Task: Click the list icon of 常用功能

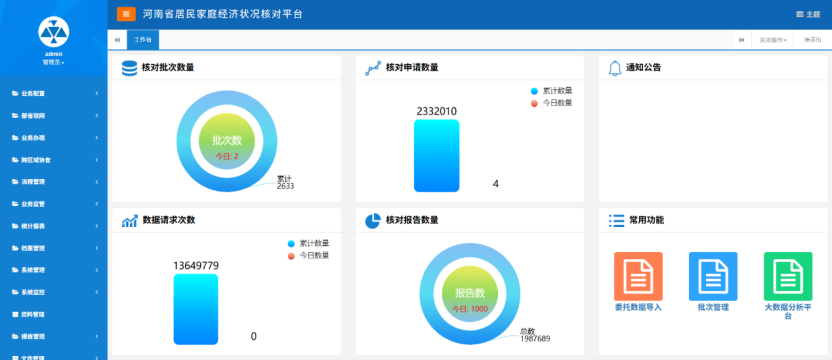Action: 616,220
